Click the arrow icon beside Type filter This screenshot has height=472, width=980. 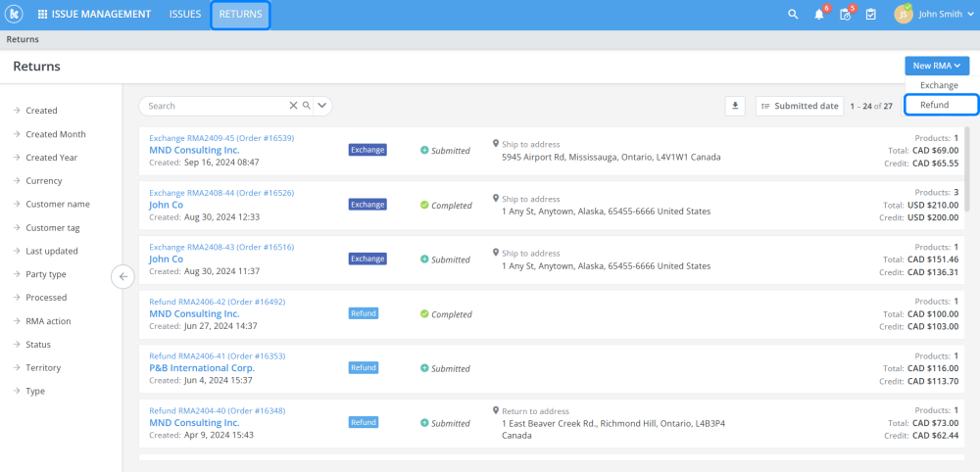pyautogui.click(x=17, y=391)
